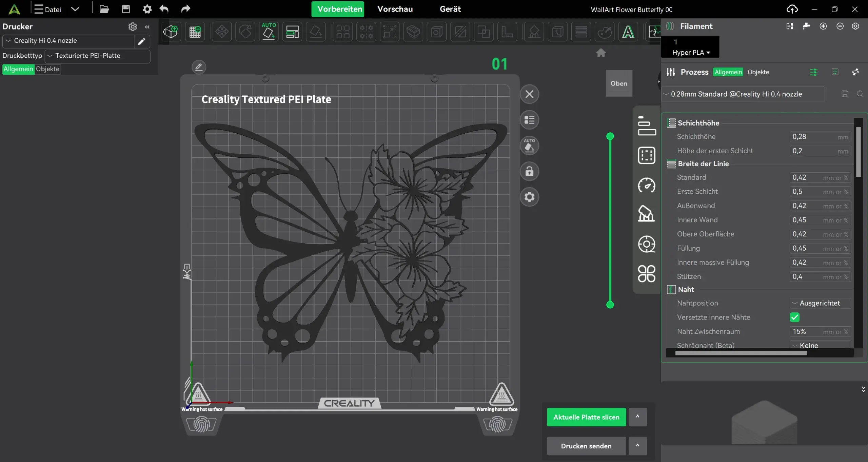868x462 pixels.
Task: Open Variable layer height tool
Action: click(581, 32)
